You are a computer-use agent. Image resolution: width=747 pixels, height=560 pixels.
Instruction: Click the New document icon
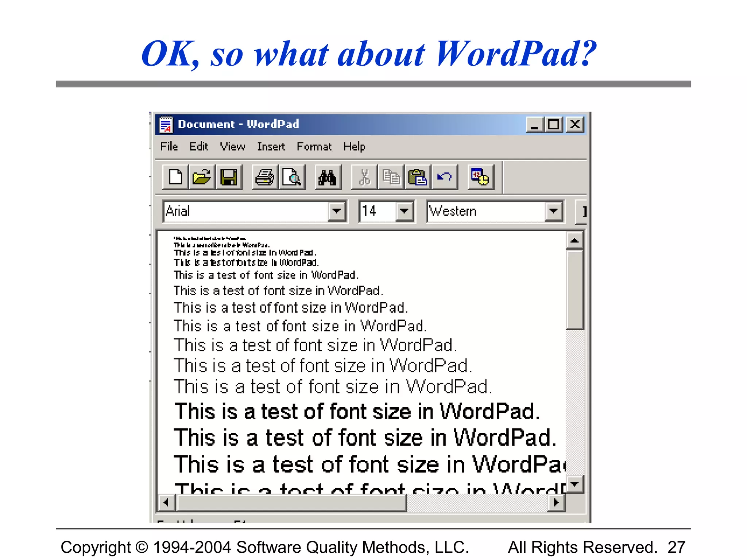175,177
